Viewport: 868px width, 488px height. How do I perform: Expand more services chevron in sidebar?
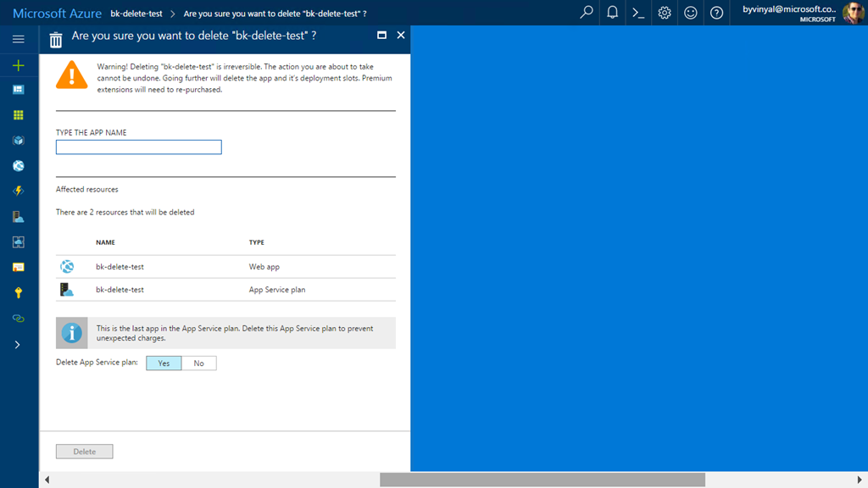[x=18, y=345]
